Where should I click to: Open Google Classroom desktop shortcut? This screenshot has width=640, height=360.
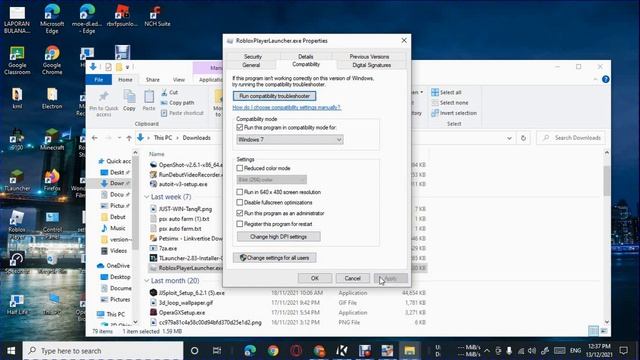point(17,60)
